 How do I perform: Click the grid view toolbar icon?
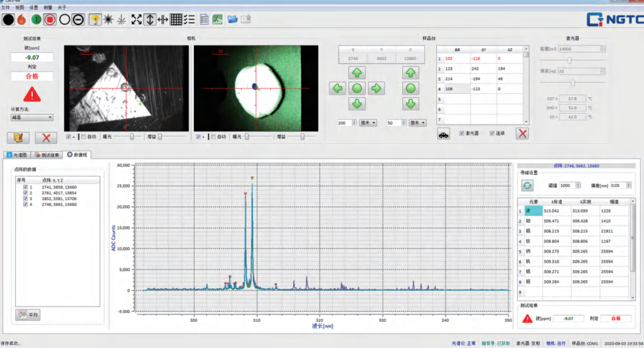[x=176, y=19]
